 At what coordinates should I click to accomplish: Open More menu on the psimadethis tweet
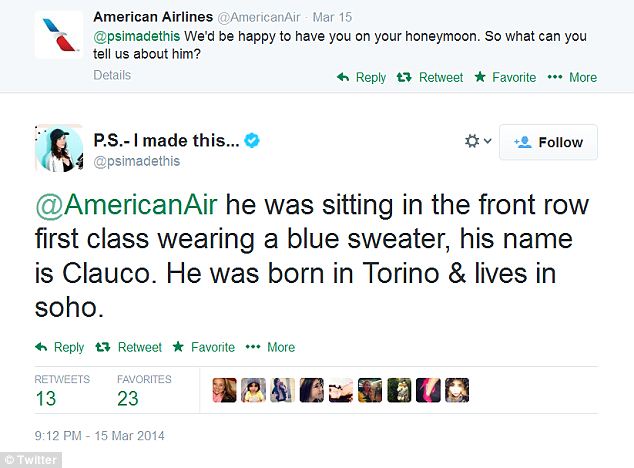[272, 347]
